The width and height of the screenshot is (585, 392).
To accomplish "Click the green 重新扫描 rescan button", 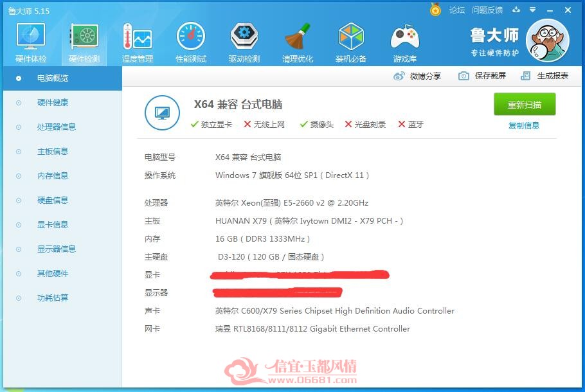I will pyautogui.click(x=525, y=105).
